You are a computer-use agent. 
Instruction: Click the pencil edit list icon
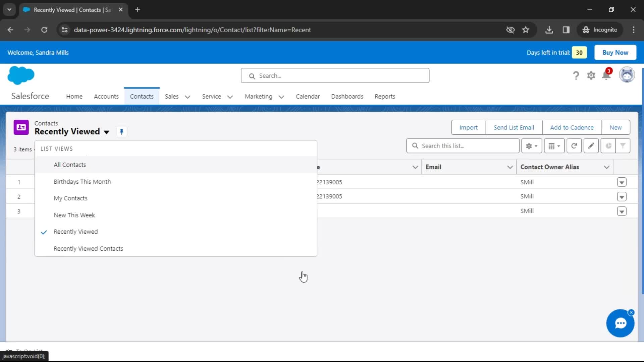[x=591, y=146]
